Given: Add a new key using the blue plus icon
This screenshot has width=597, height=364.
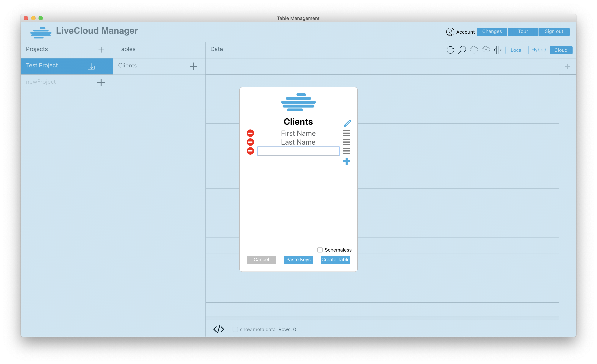Looking at the screenshot, I should pos(346,161).
